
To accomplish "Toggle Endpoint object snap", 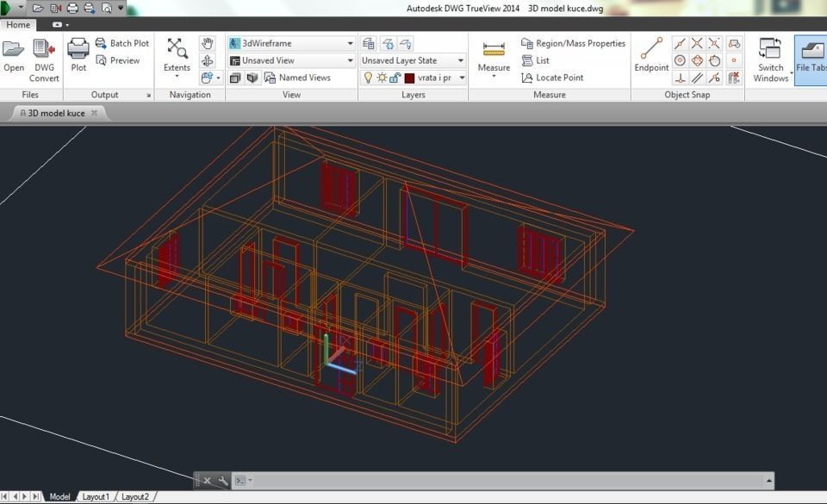I will [651, 55].
